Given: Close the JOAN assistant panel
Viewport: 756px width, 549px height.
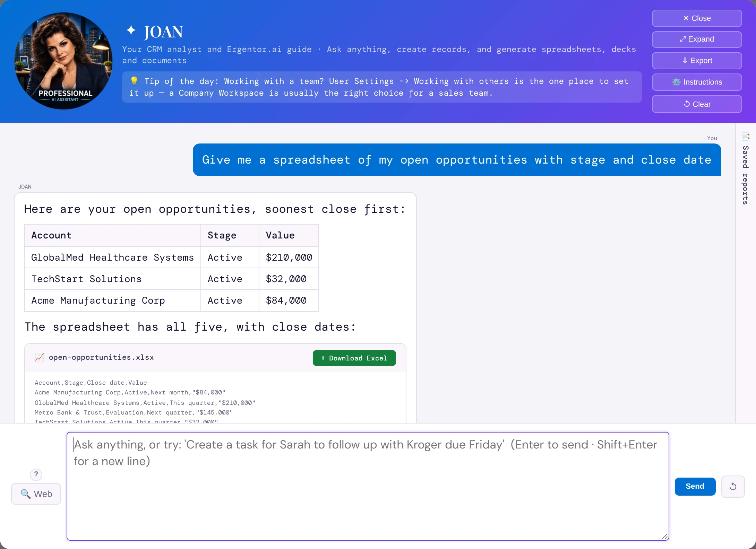Looking at the screenshot, I should tap(697, 18).
